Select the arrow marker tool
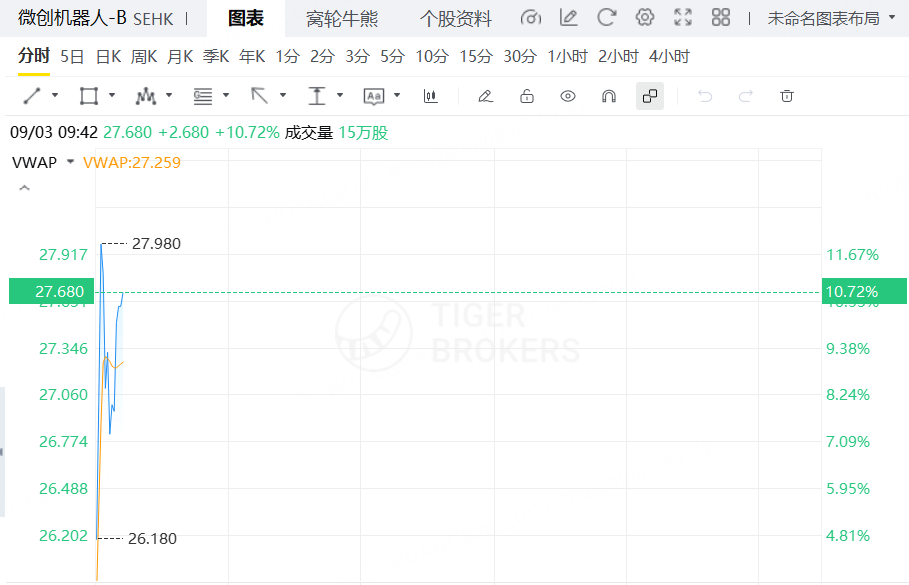The width and height of the screenshot is (909, 585). (x=259, y=96)
